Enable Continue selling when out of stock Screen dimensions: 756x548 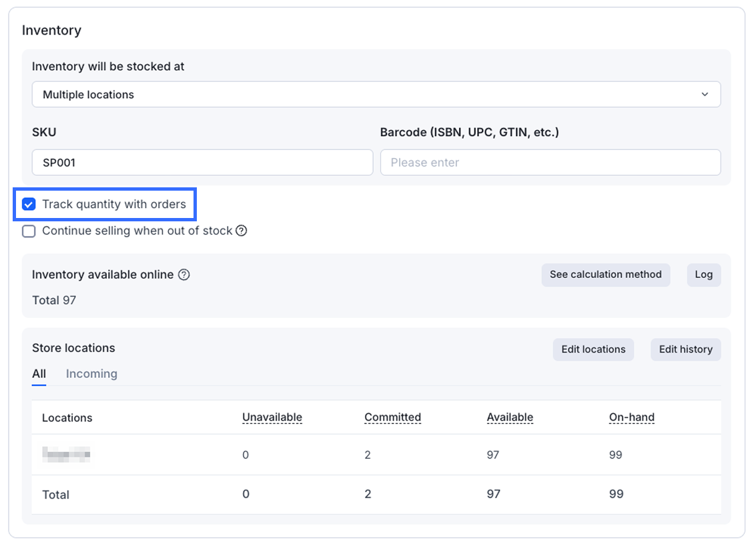[x=29, y=231]
